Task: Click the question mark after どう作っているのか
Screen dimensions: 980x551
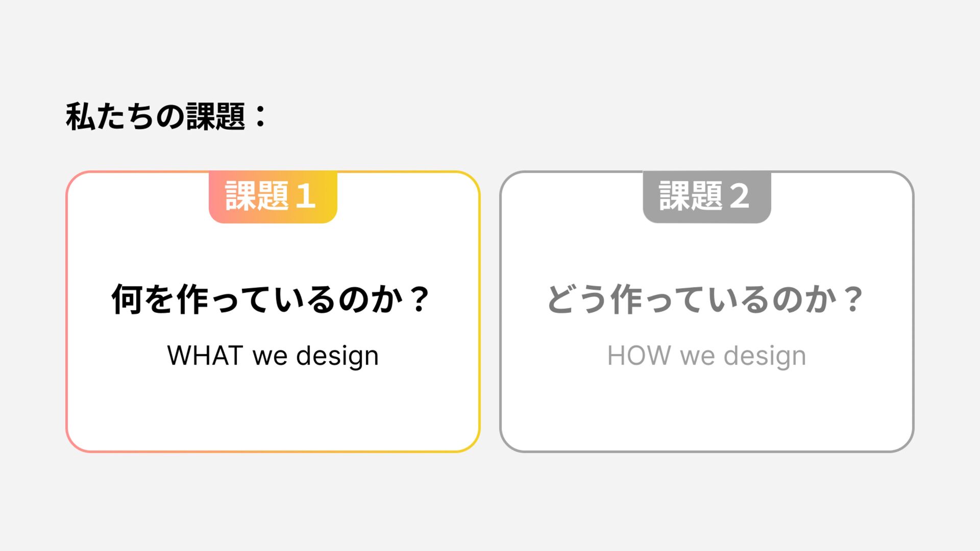Action: click(853, 299)
